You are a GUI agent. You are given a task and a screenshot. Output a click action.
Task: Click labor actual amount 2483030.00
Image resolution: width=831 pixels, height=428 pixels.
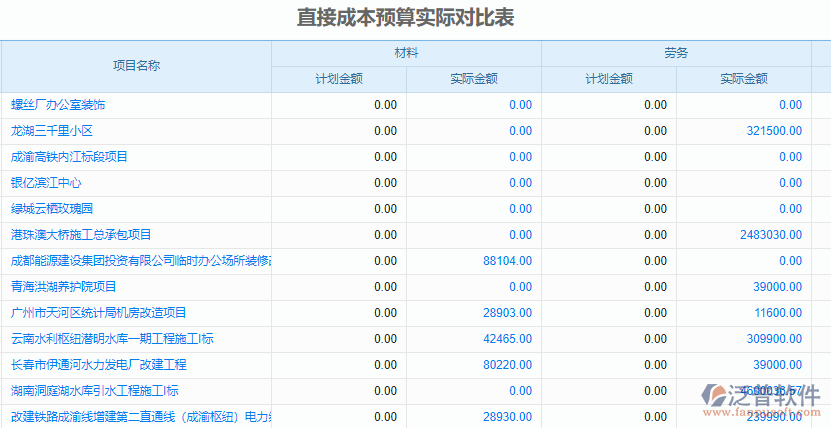(x=771, y=235)
